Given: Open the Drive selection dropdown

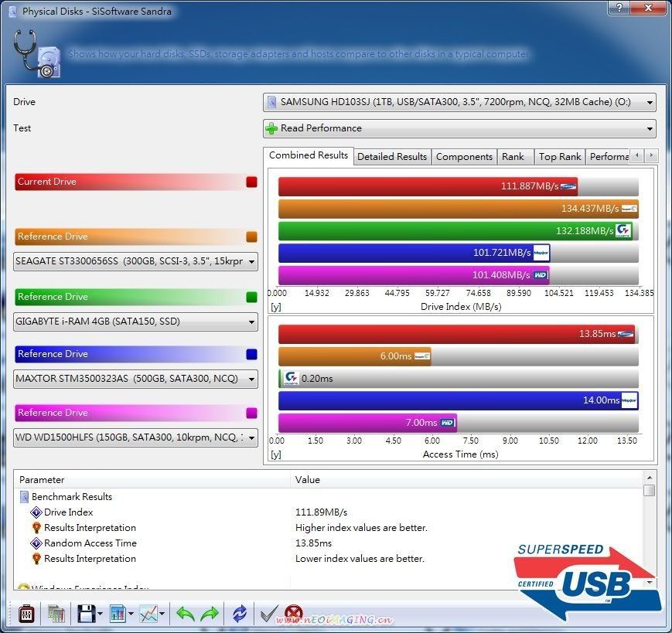Looking at the screenshot, I should click(459, 102).
